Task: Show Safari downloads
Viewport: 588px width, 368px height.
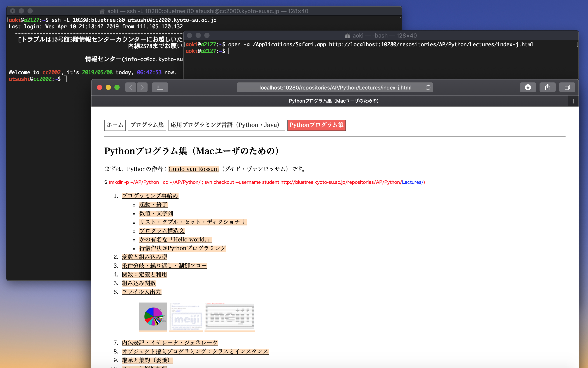Action: click(x=528, y=87)
